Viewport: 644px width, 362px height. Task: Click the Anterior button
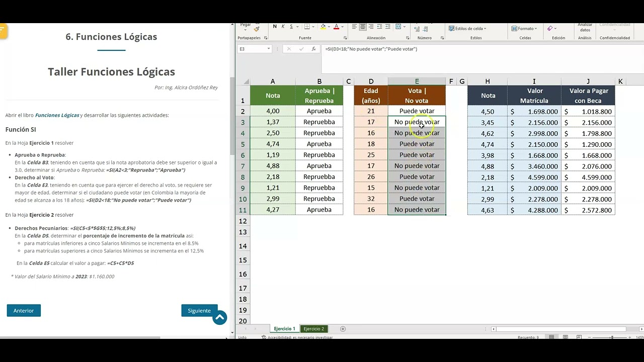[x=24, y=311]
